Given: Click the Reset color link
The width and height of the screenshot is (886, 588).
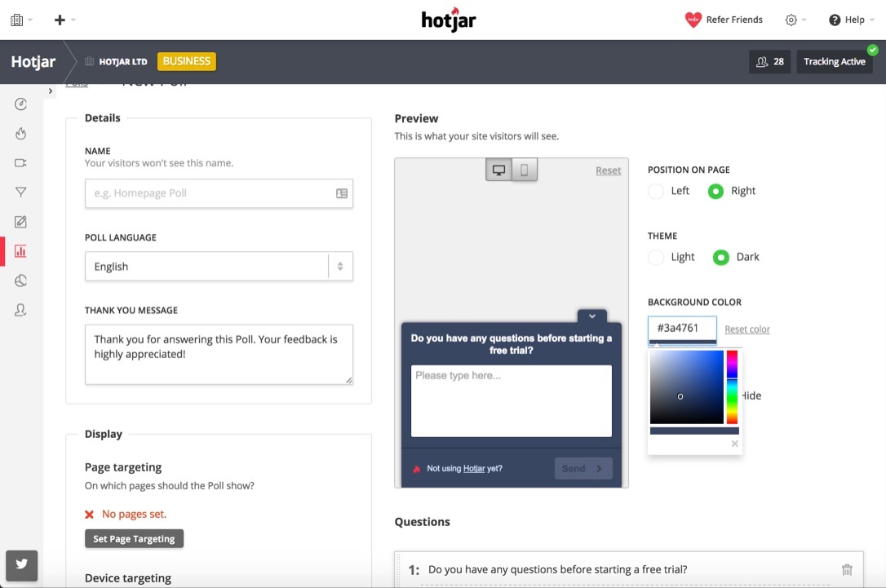Looking at the screenshot, I should 747,329.
